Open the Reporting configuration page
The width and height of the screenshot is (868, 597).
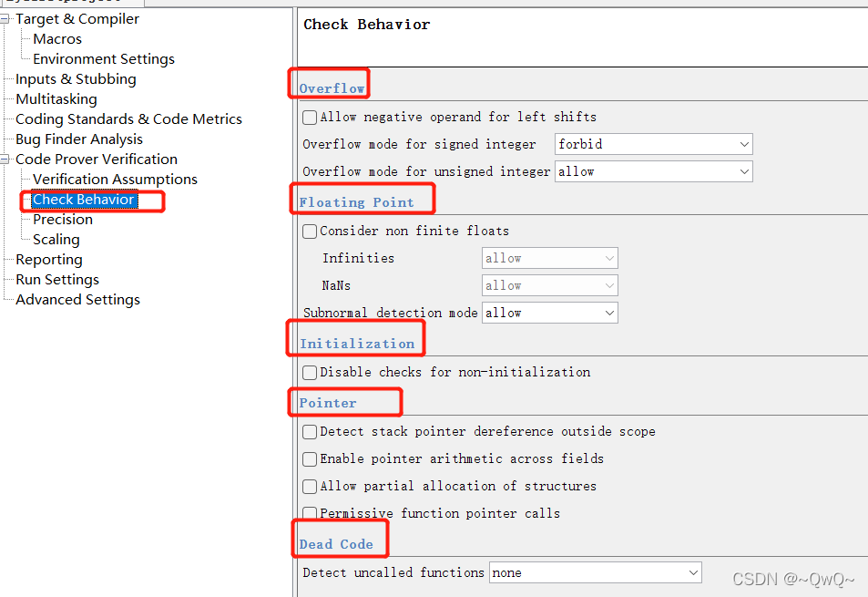pyautogui.click(x=48, y=259)
